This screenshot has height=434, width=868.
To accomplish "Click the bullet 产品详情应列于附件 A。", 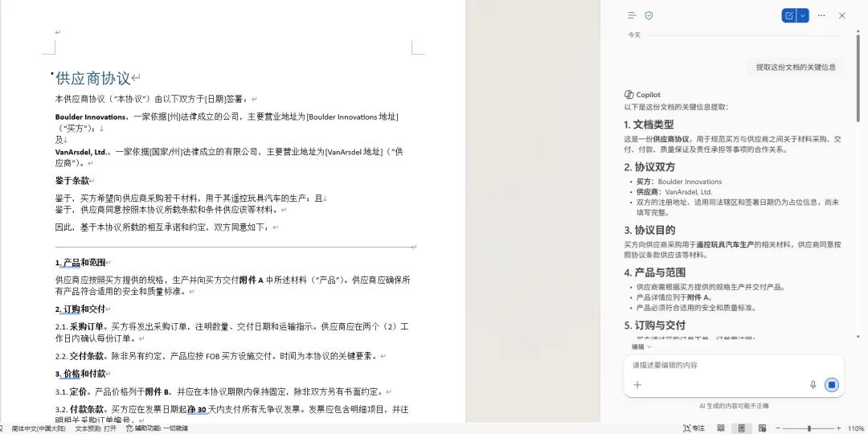I will 674,297.
